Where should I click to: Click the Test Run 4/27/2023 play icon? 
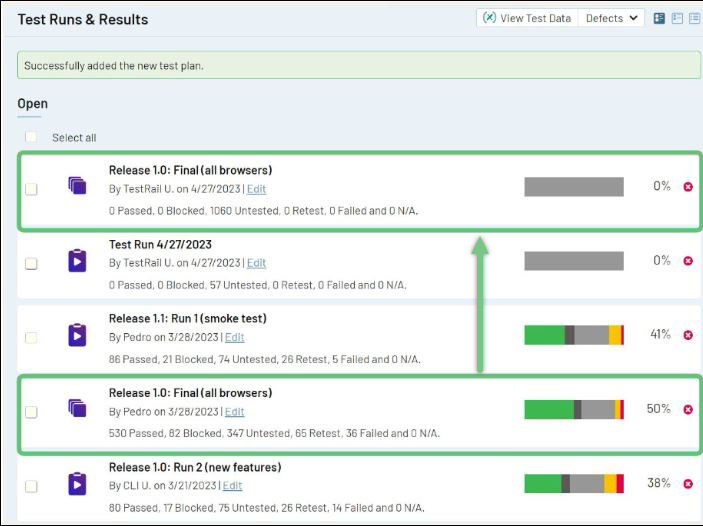[x=78, y=261]
